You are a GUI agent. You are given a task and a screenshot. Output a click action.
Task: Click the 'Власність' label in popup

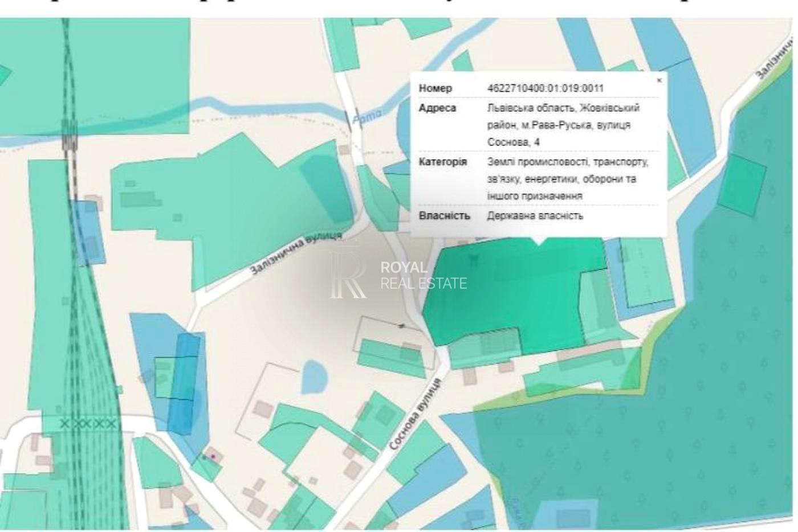(445, 216)
